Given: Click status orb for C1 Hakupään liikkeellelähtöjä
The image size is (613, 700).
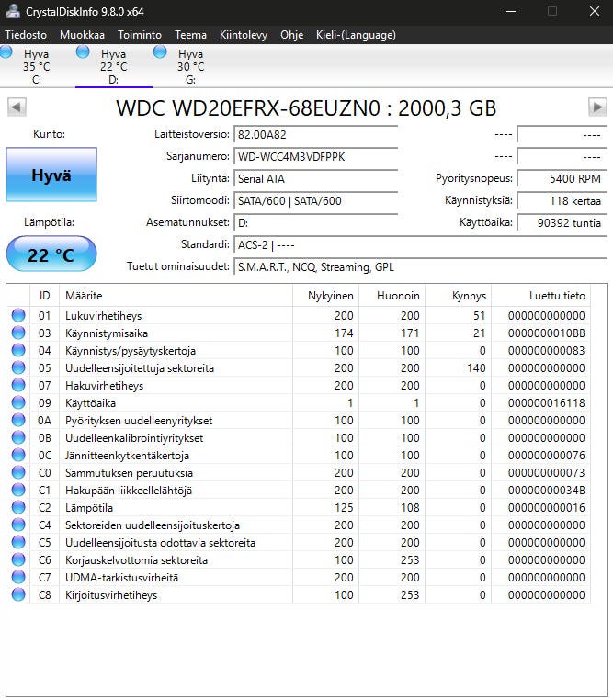Looking at the screenshot, I should [x=18, y=490].
